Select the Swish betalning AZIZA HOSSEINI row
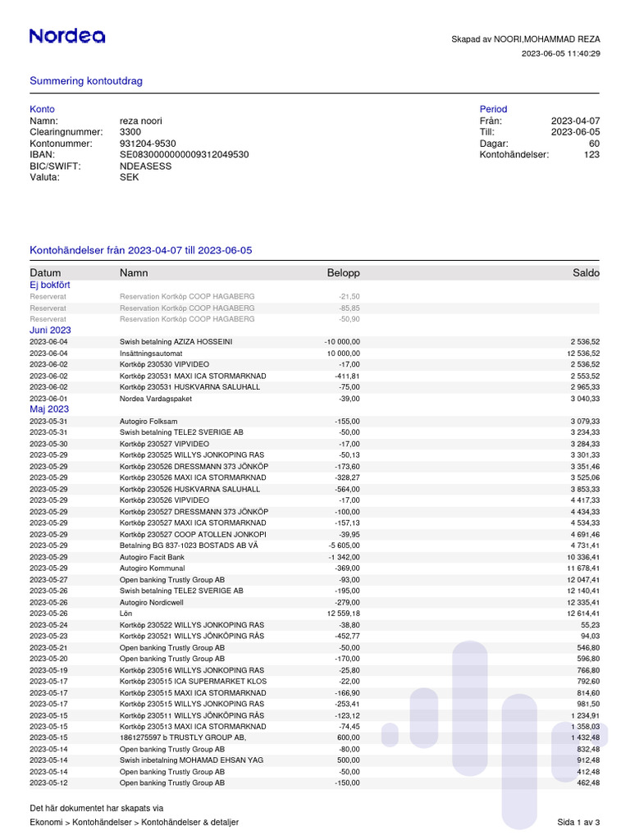Screen dimensions: 630x840 coord(314,342)
